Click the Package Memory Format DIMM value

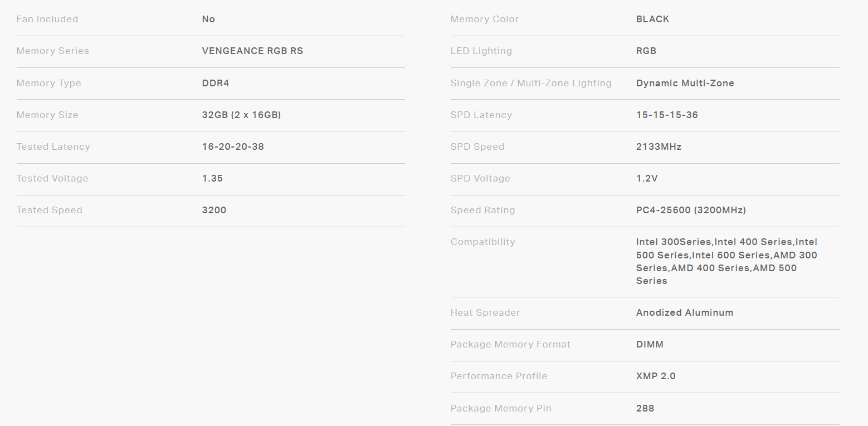click(x=650, y=344)
